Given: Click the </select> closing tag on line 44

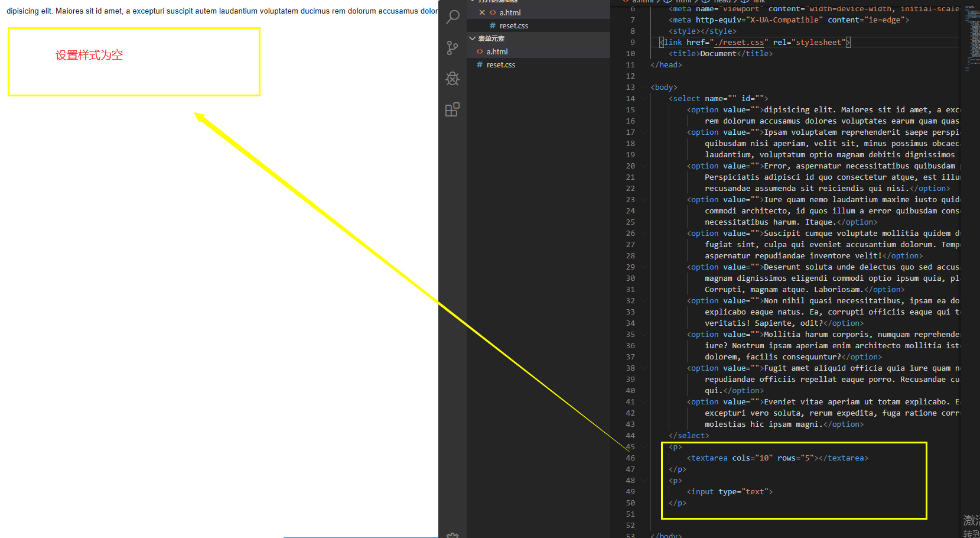Looking at the screenshot, I should coord(689,435).
